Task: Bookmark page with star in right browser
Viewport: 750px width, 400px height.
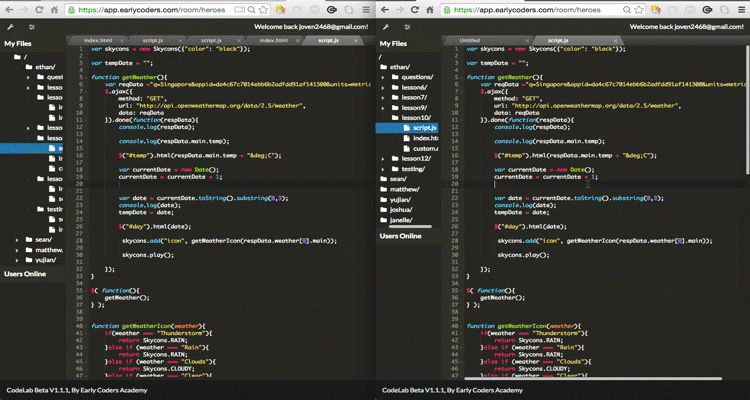Action: (639, 9)
